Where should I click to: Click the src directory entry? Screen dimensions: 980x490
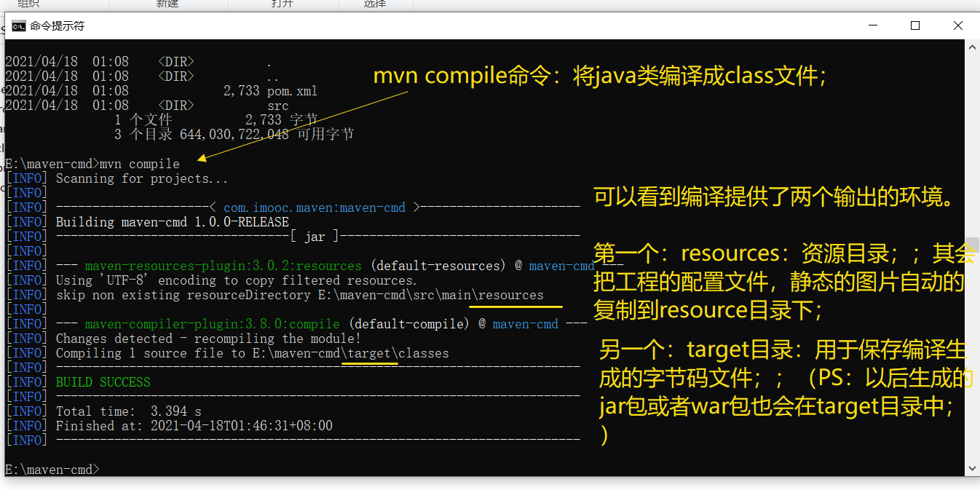point(277,105)
